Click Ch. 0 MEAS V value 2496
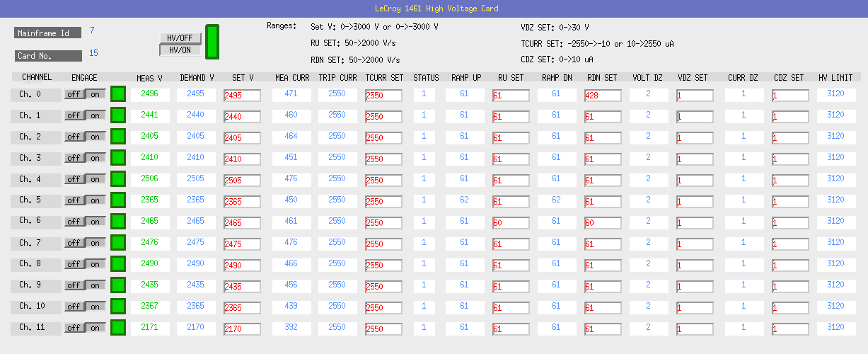Viewport: 868px width, 354px height. 150,93
